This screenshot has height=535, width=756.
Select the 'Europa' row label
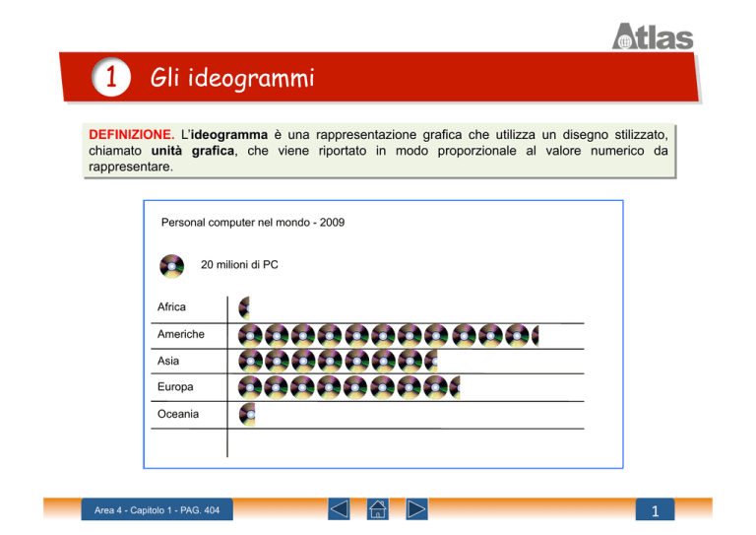[x=175, y=387]
